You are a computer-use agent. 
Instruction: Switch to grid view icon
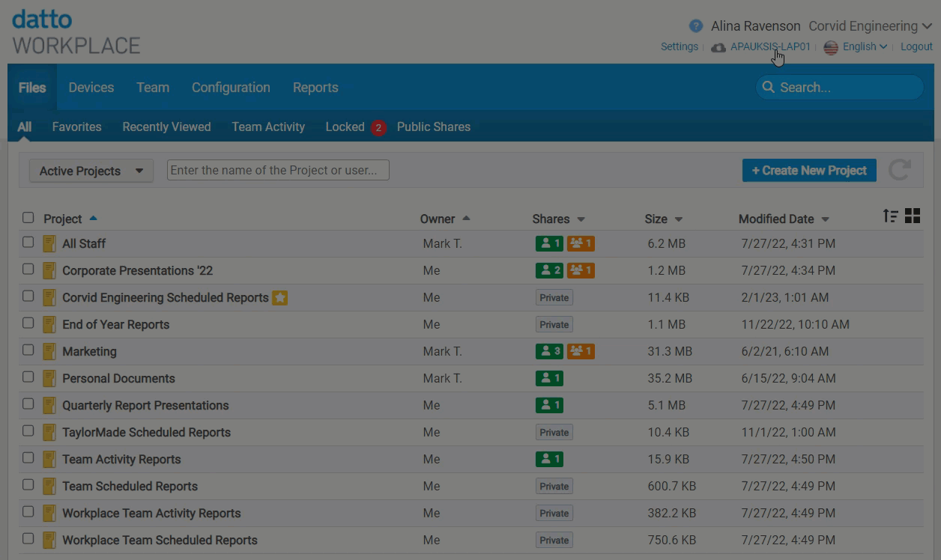click(x=913, y=216)
